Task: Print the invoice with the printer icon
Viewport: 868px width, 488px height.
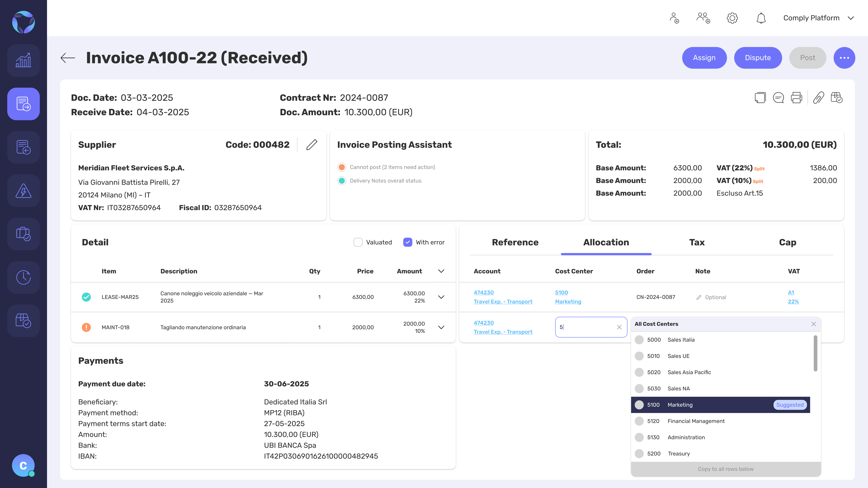Action: (x=797, y=98)
